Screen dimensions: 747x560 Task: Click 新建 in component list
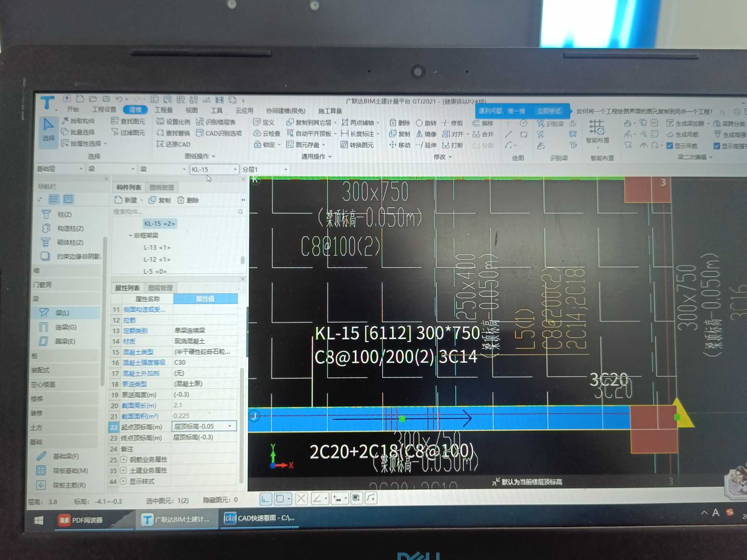[x=126, y=200]
